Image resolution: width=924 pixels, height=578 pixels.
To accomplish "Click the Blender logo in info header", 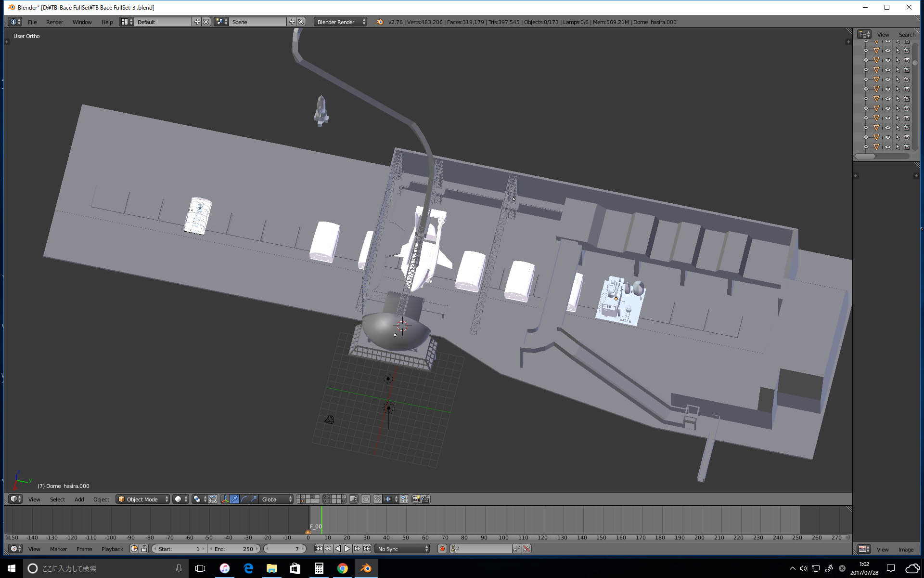I will pyautogui.click(x=380, y=22).
